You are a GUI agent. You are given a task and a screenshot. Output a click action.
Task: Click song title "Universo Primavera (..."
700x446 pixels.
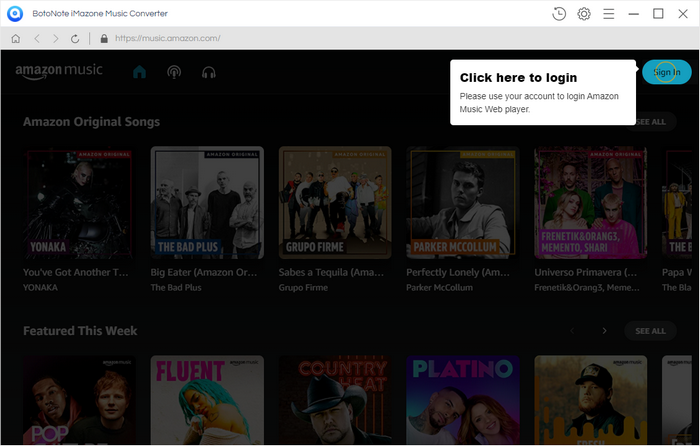[x=586, y=272]
